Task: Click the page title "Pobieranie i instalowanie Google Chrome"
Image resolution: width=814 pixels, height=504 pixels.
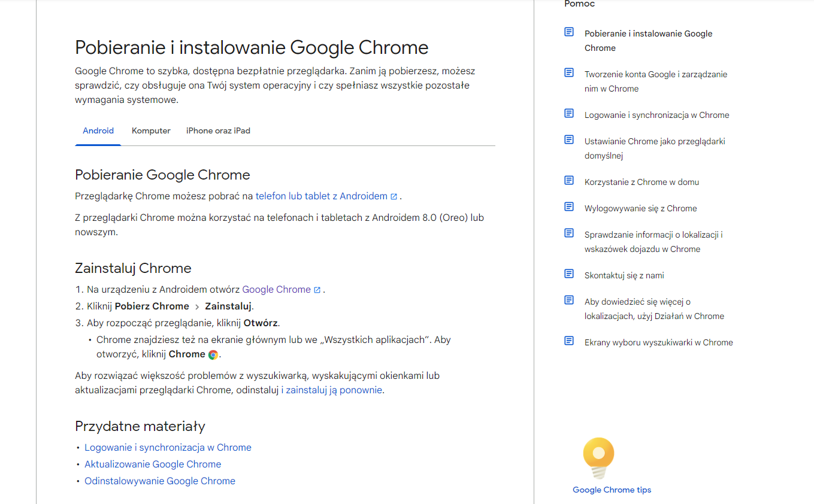Action: point(252,47)
